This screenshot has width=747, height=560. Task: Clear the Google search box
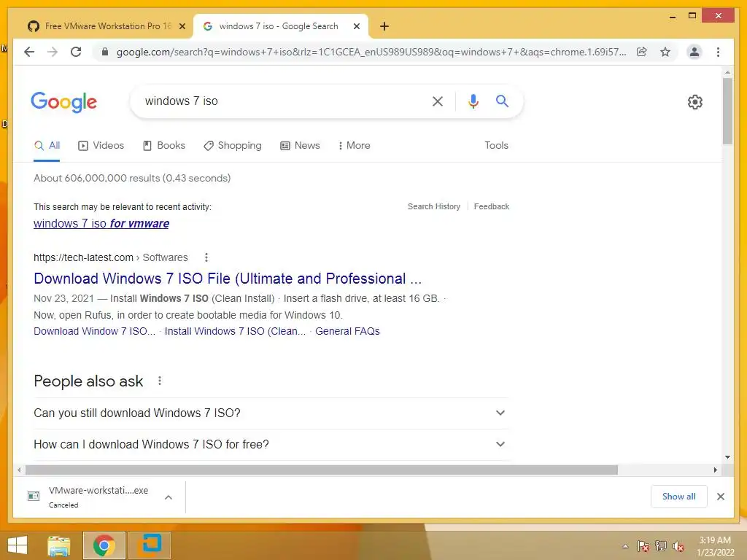click(438, 101)
